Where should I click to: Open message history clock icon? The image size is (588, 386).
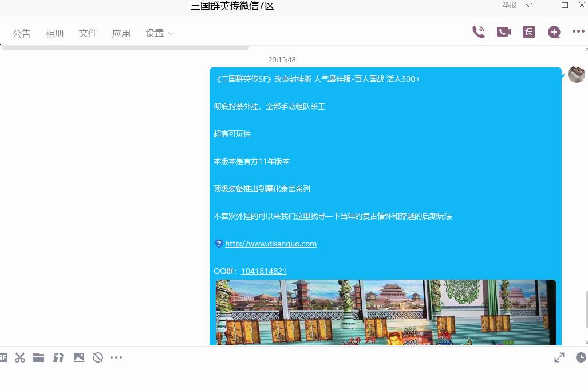[581, 357]
